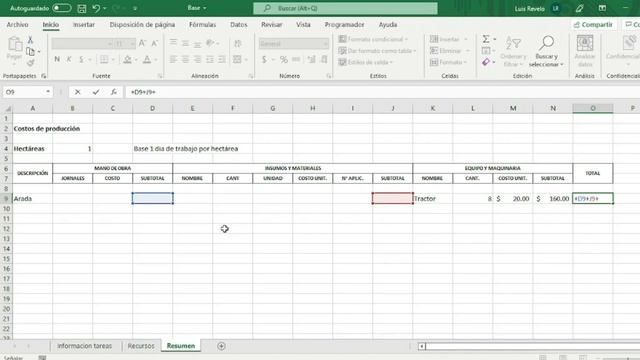640x360 pixels.
Task: Click the font color A button
Action: (x=147, y=60)
